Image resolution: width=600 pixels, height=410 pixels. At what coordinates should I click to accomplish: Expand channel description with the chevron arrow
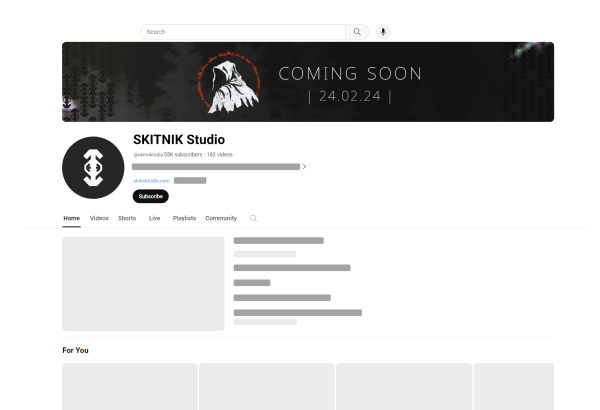[x=304, y=167]
